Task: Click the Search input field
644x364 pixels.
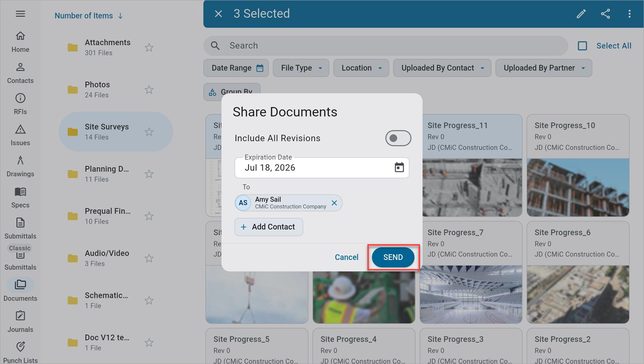Action: (385, 46)
